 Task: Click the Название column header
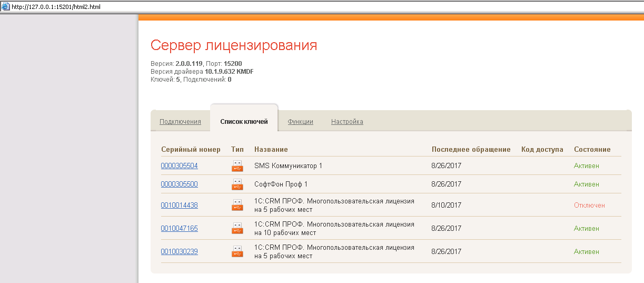click(271, 150)
